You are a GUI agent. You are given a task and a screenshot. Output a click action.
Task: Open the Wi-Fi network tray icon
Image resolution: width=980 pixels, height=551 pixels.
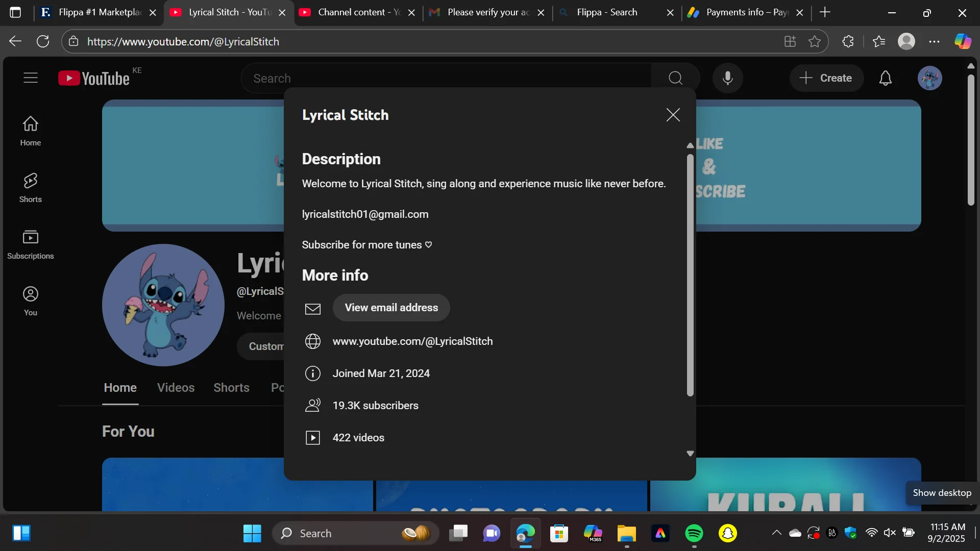(871, 533)
